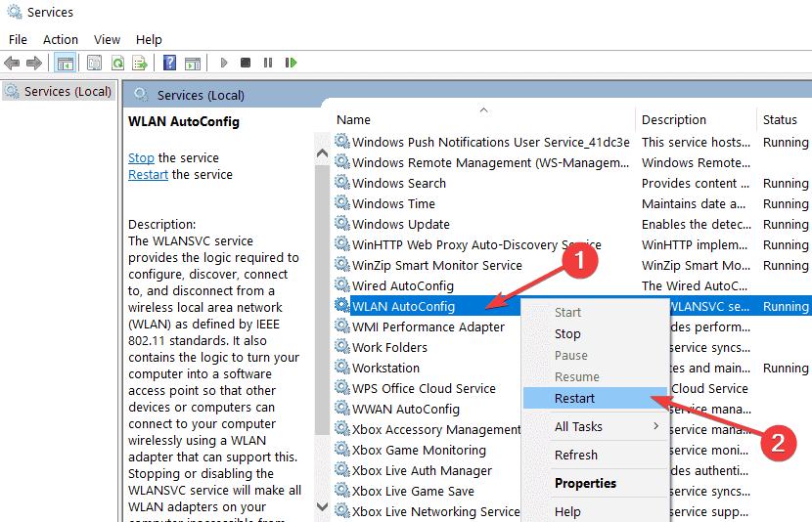Select Xbox Game Monitoring service
This screenshot has height=522, width=812.
[419, 450]
